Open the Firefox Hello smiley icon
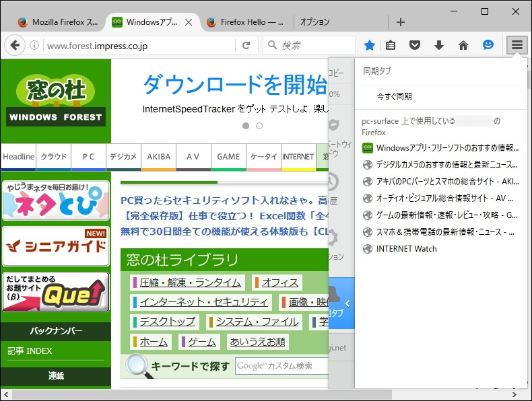 click(488, 45)
